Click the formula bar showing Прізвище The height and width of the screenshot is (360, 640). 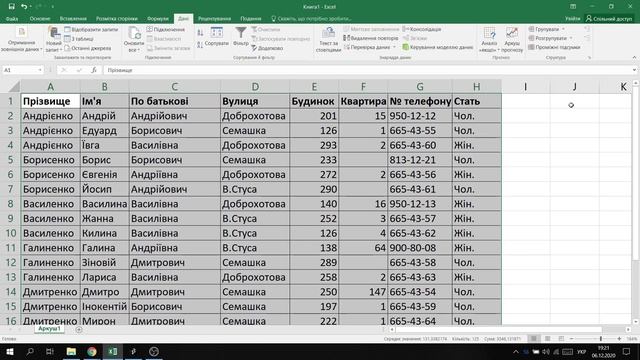point(367,70)
